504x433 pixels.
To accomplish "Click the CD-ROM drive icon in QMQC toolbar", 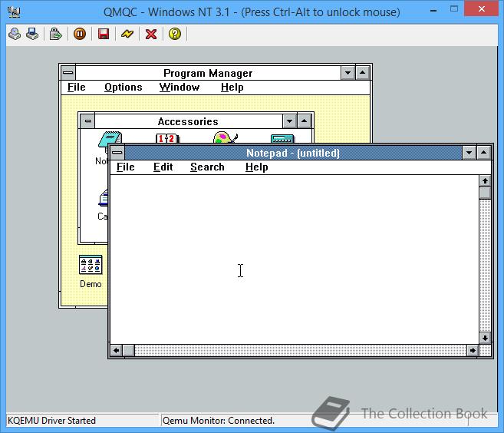I will point(15,34).
